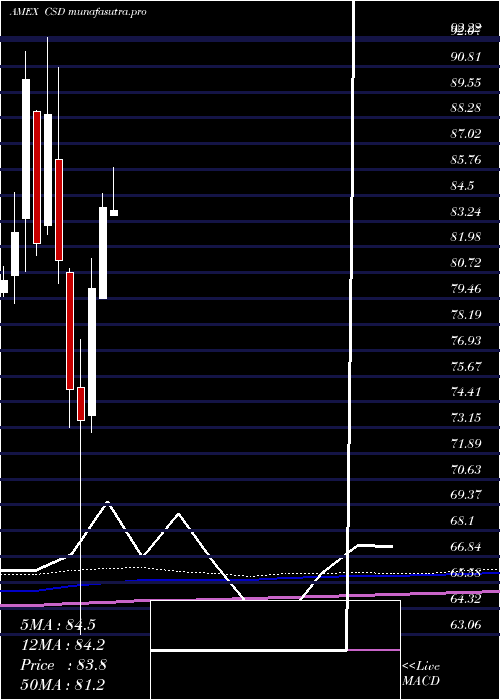Click the Price : 83.8 readout
The image size is (500, 700).
pos(63,665)
